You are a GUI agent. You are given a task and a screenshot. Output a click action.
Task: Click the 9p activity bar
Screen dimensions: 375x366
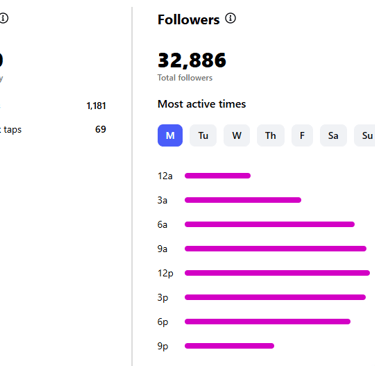pyautogui.click(x=229, y=346)
